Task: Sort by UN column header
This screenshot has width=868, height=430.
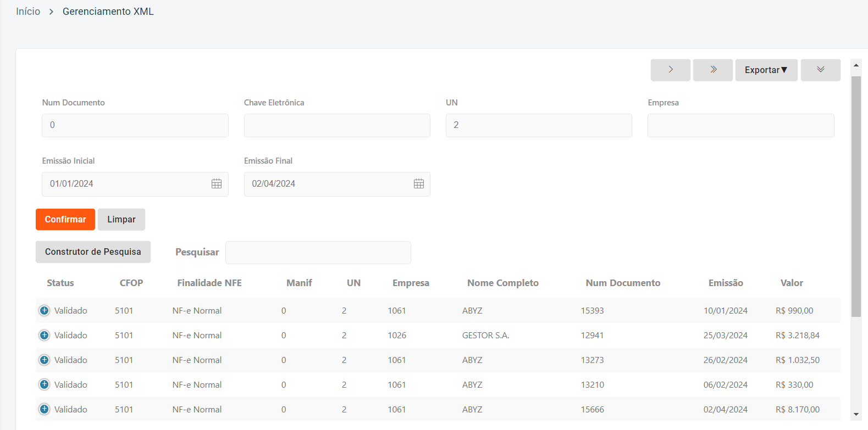Action: pyautogui.click(x=353, y=283)
